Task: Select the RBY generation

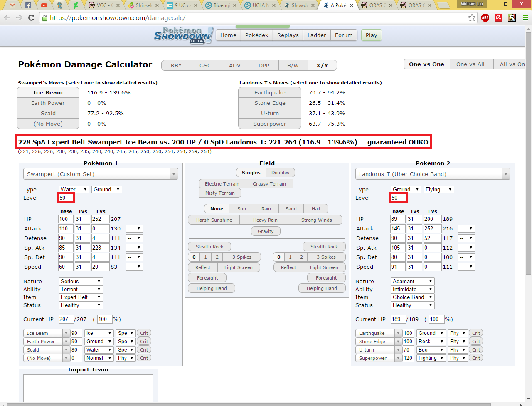Action: 176,65
